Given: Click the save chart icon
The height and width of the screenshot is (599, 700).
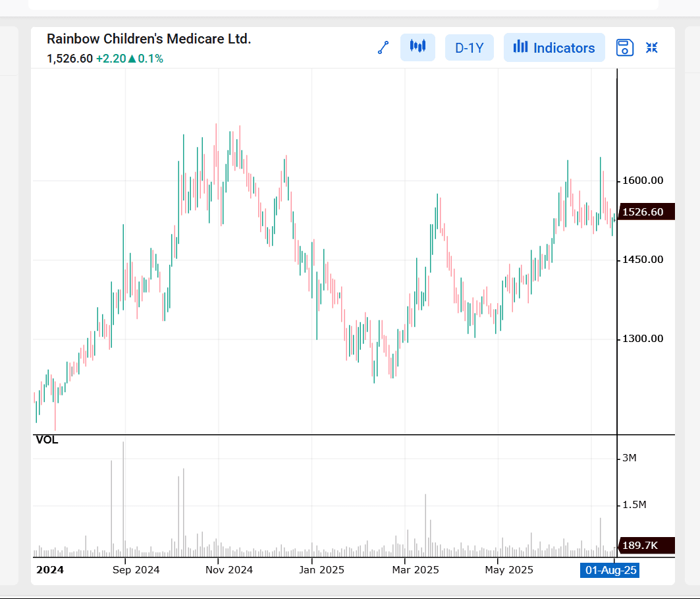Looking at the screenshot, I should (624, 47).
